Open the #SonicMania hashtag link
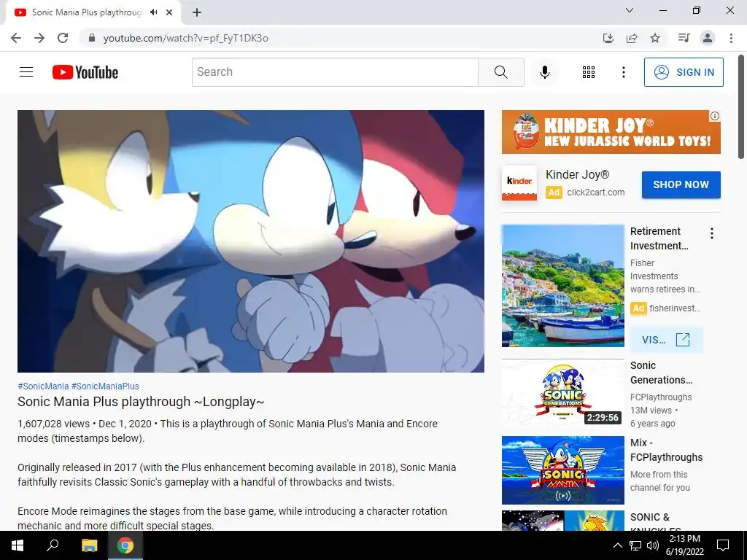 click(43, 386)
